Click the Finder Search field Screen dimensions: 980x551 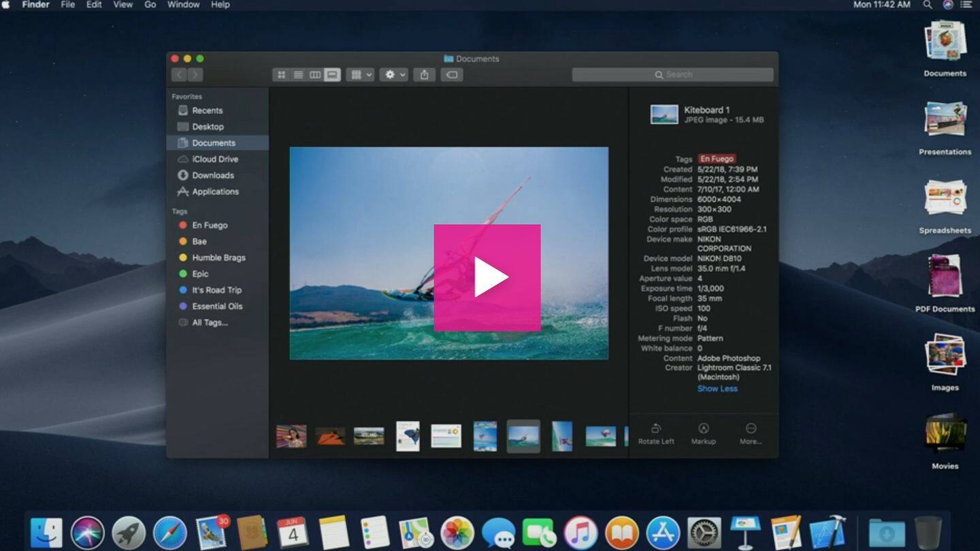[672, 75]
